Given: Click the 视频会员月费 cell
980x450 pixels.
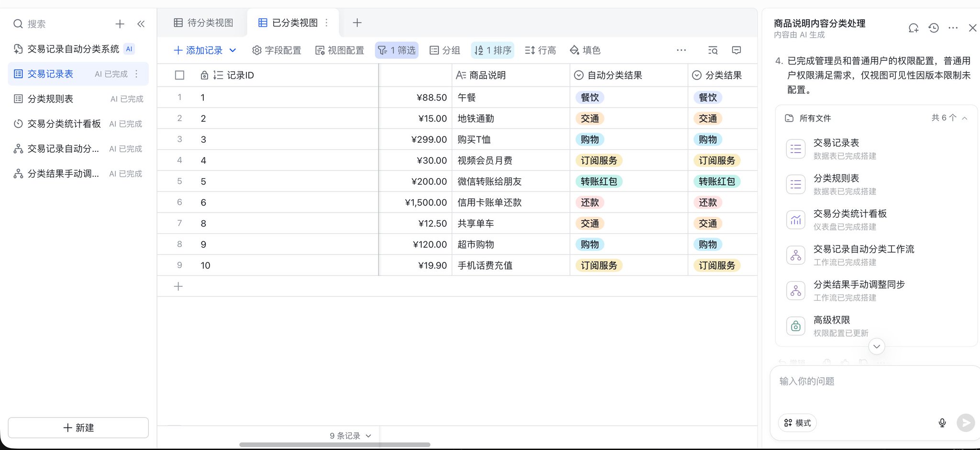Looking at the screenshot, I should [511, 160].
